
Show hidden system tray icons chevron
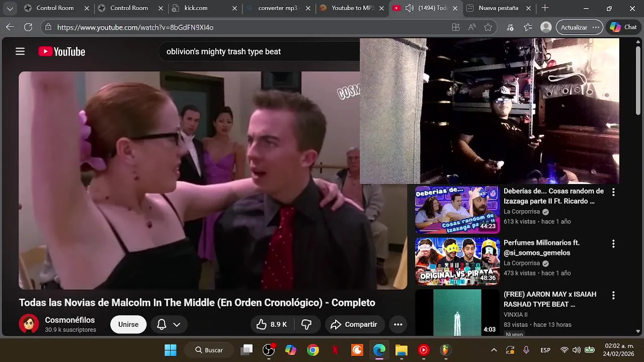[x=494, y=350]
